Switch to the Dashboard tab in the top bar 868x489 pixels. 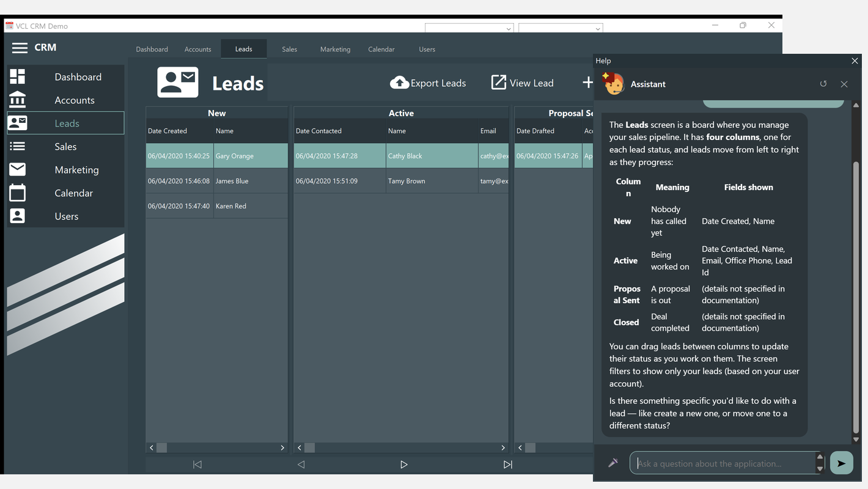point(152,49)
